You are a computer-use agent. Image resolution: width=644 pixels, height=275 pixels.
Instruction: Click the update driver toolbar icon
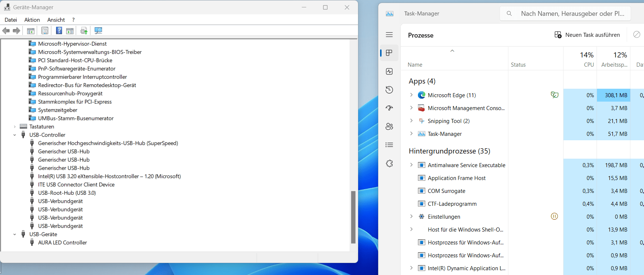(84, 31)
